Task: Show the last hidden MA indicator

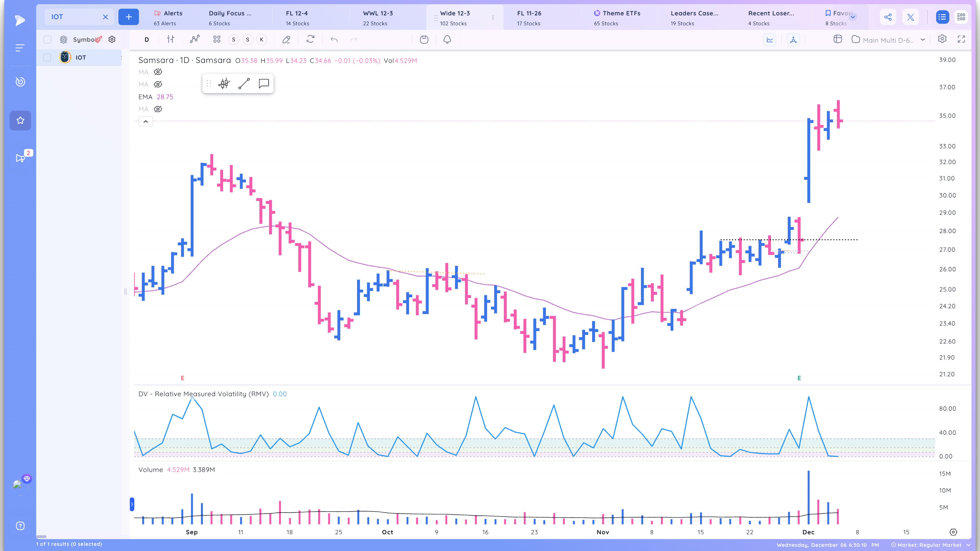Action: pyautogui.click(x=158, y=109)
